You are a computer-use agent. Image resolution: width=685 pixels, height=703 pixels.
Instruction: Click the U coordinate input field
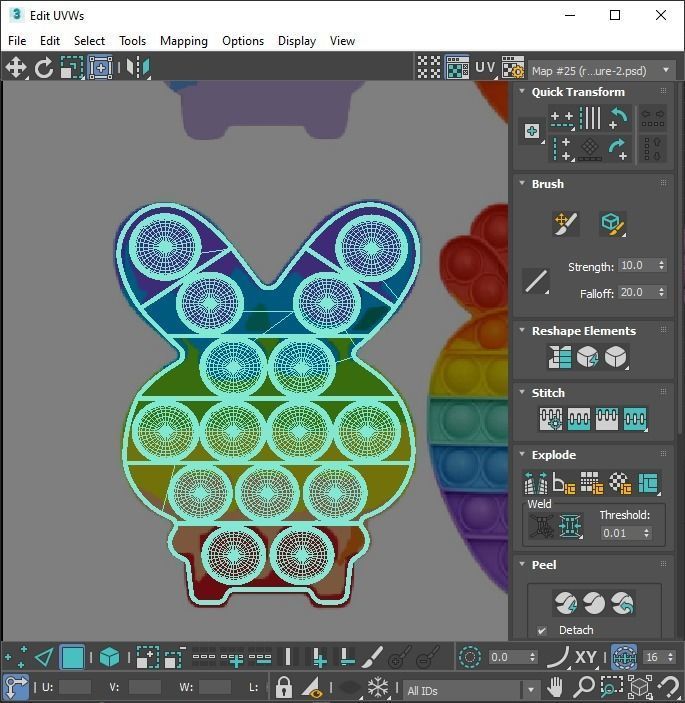(75, 687)
